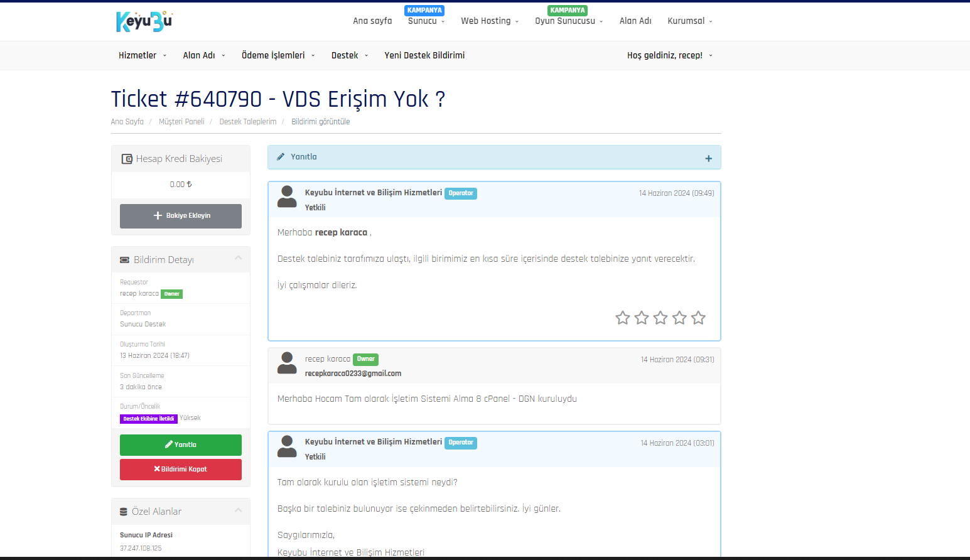
Task: Click the plus icon in Yanıtla bar
Action: [708, 159]
